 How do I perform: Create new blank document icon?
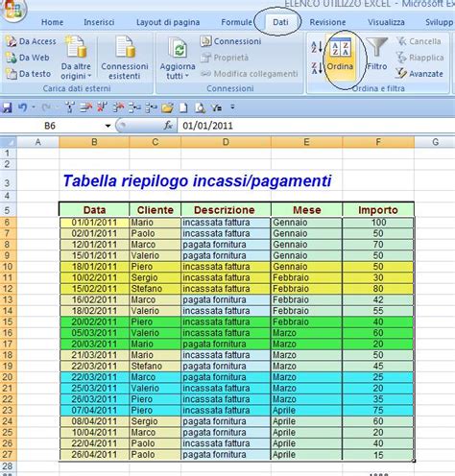coord(183,108)
